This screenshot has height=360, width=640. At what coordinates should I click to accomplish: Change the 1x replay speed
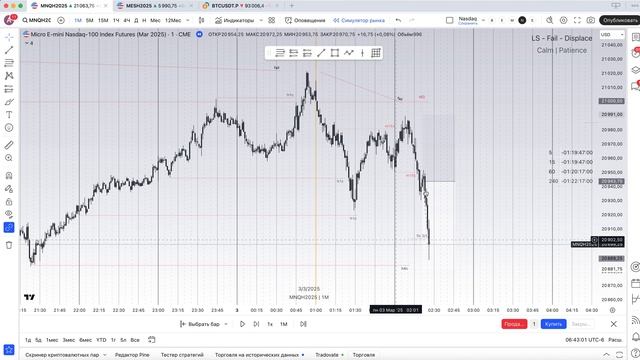[270, 324]
